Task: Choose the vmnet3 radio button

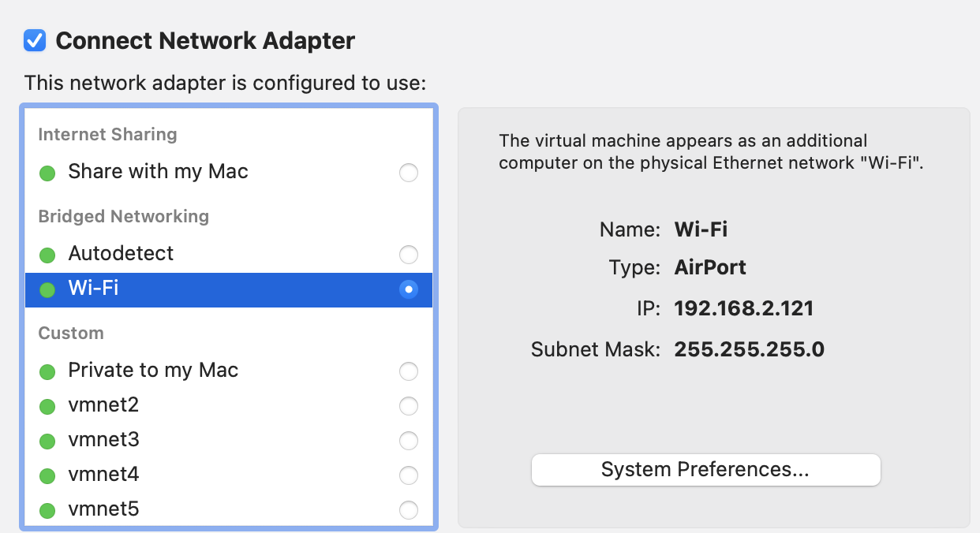Action: tap(408, 441)
